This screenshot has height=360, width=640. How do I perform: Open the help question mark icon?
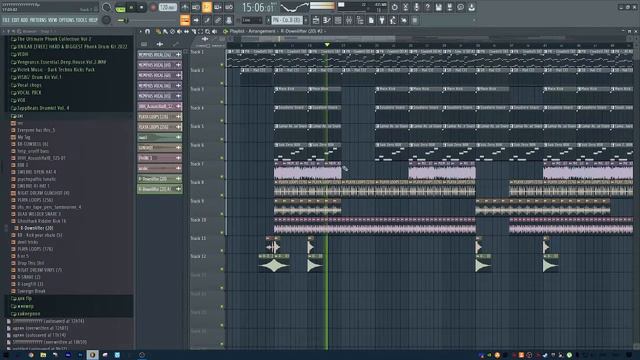[x=427, y=7]
